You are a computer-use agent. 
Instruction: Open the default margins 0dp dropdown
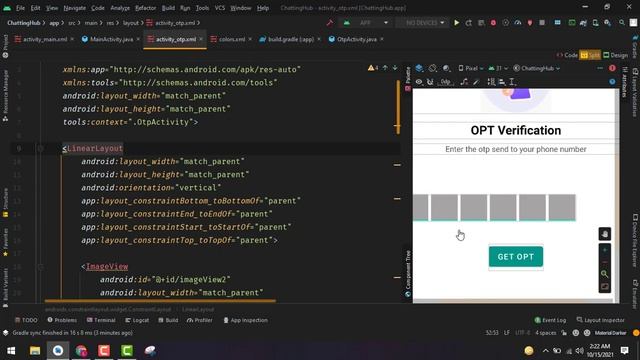click(446, 82)
